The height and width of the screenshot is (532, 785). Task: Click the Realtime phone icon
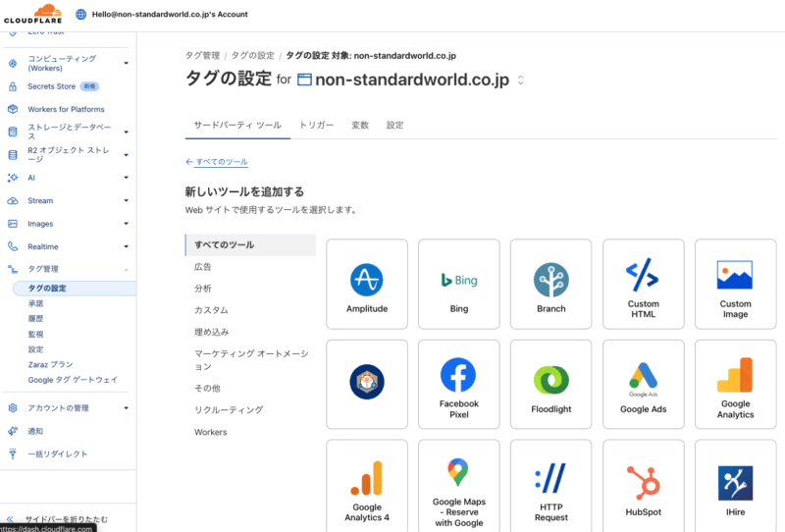(13, 246)
